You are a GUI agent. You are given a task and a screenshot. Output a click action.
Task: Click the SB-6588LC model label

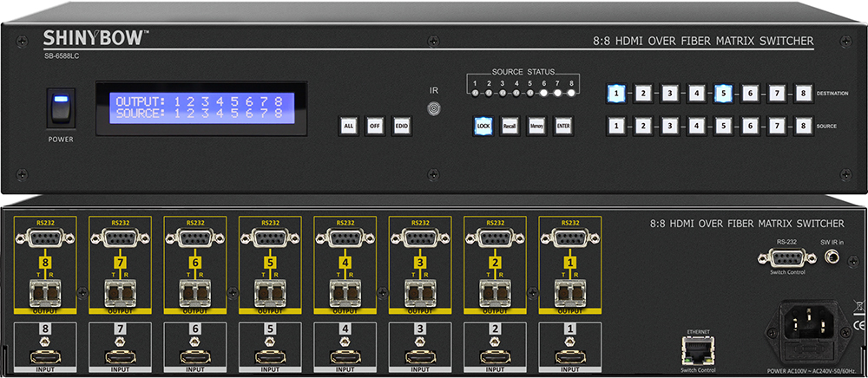coord(62,55)
